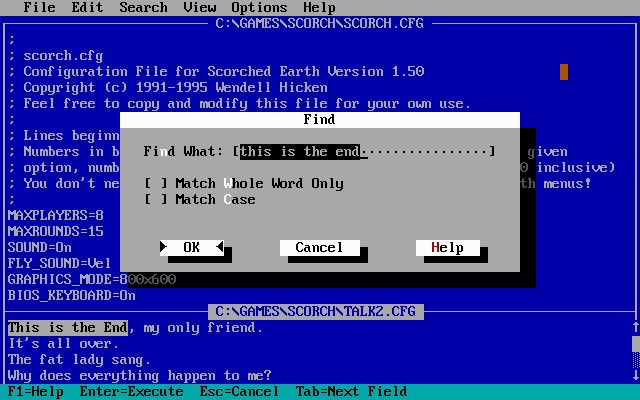The image size is (640, 400).
Task: Click the orange mouse cursor block
Action: click(564, 72)
